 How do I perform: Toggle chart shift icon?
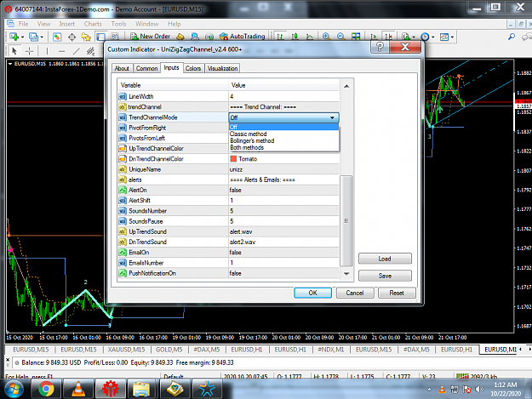(x=388, y=37)
